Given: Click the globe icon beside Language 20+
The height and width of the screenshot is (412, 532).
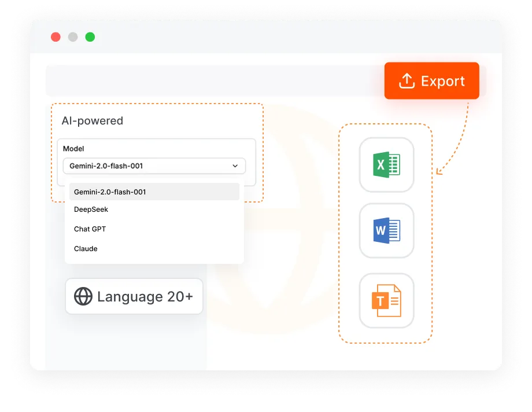Looking at the screenshot, I should (83, 296).
